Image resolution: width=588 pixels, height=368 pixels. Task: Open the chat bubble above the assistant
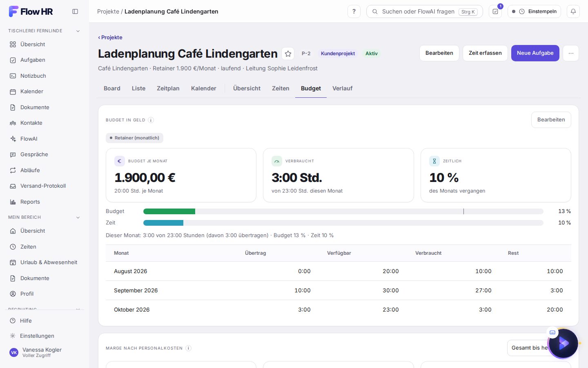coord(552,332)
